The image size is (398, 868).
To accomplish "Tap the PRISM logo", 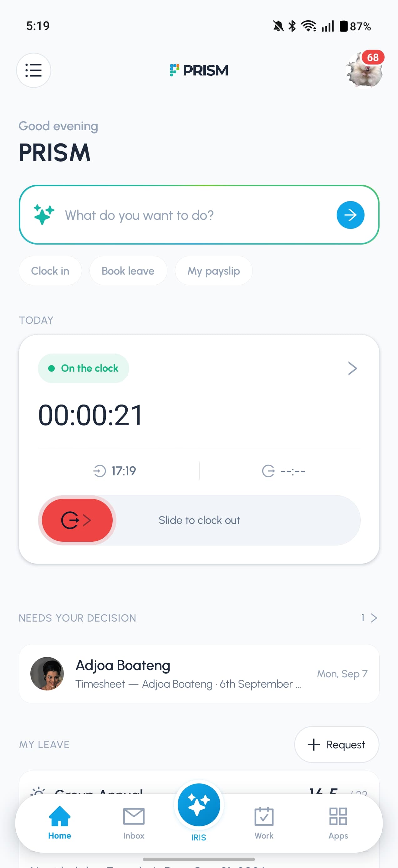I will [199, 70].
